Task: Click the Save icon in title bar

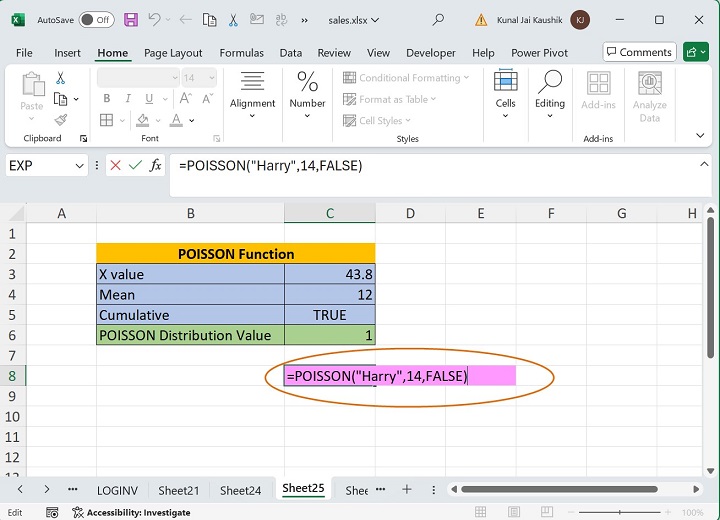Action: point(132,20)
